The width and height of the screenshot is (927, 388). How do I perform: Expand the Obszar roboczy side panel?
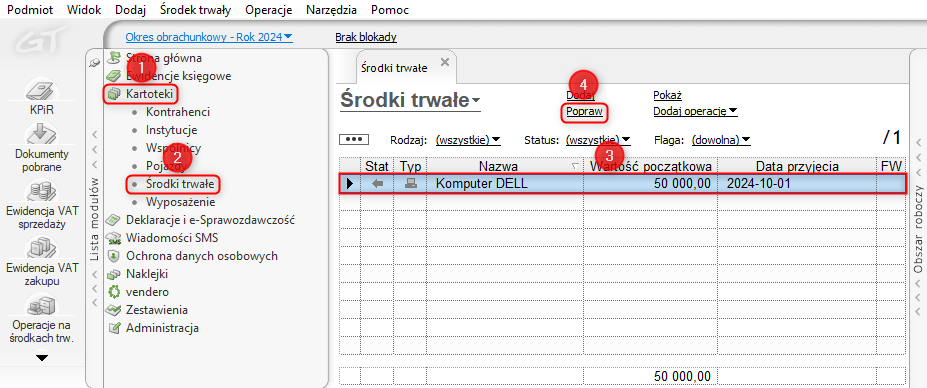(918, 227)
